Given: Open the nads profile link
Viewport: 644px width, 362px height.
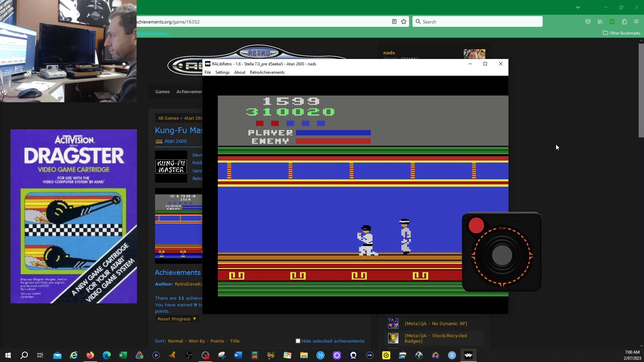Looking at the screenshot, I should coord(389,53).
